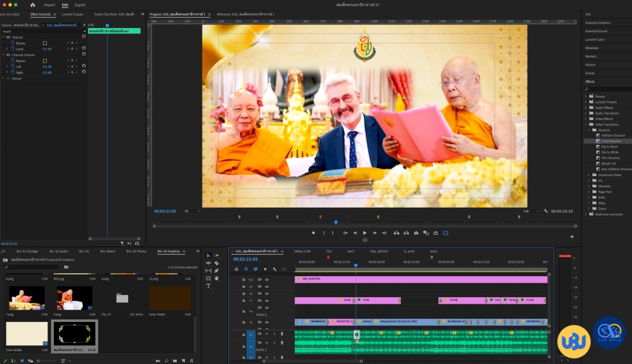Open the Export workspace tab

point(80,5)
